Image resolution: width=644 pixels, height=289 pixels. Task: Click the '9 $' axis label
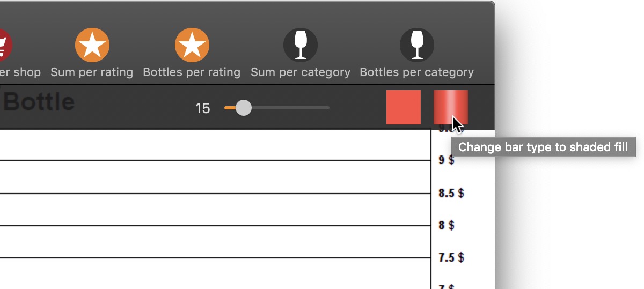click(447, 160)
